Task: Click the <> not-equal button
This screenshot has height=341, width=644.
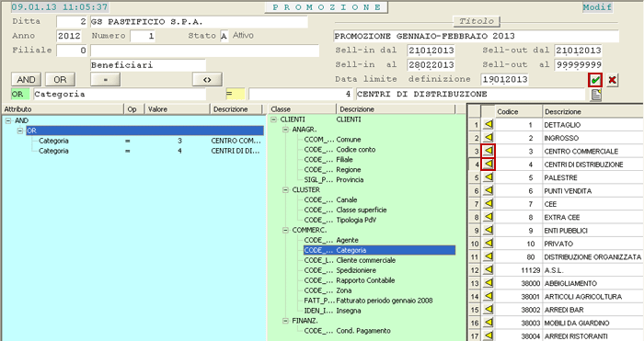Action: 207,80
